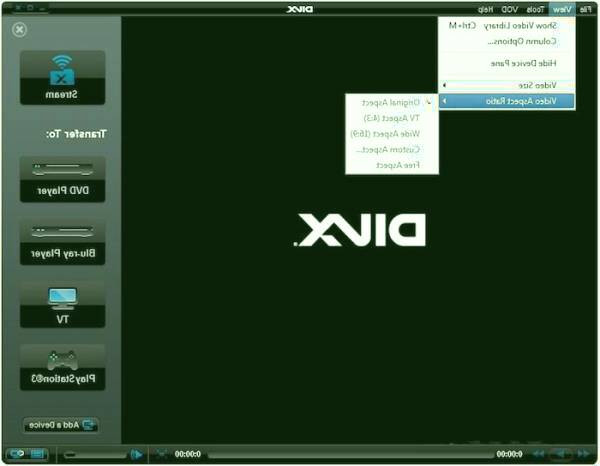The width and height of the screenshot is (600, 466).
Task: Click the play button in control bar
Action: click(x=559, y=454)
